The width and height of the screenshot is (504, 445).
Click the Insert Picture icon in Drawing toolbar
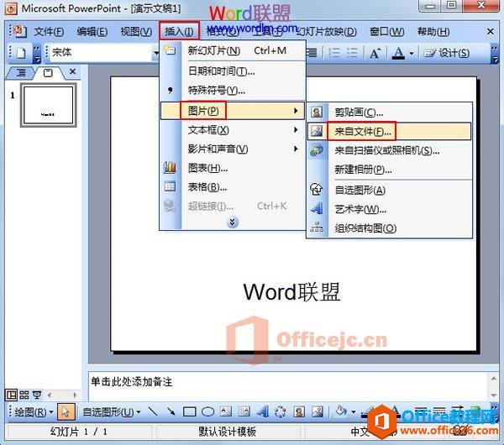[318, 411]
